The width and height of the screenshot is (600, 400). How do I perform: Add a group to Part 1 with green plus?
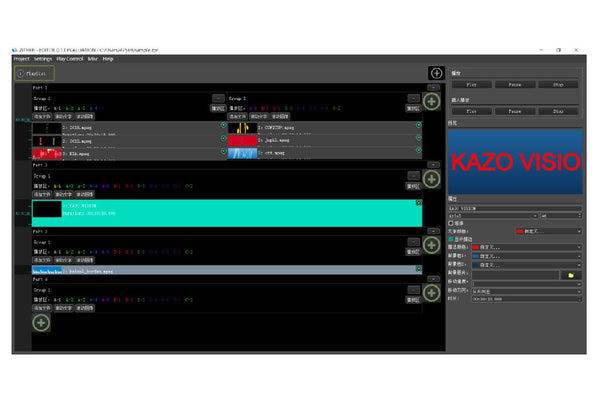tap(431, 101)
